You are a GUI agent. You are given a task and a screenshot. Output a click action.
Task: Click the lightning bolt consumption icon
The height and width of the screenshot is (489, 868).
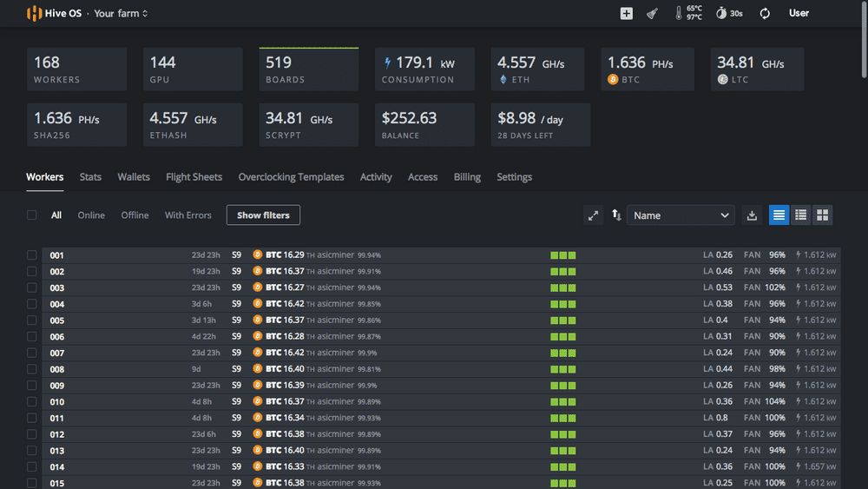(387, 63)
